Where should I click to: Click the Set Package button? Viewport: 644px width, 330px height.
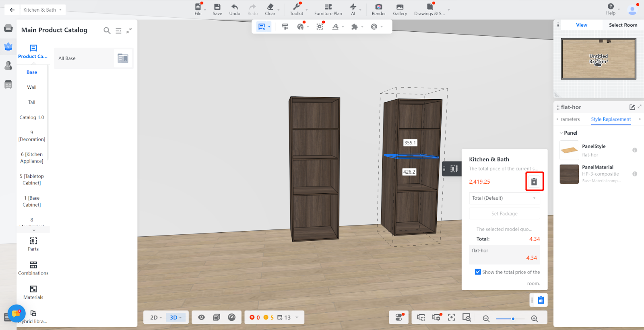[504, 214]
